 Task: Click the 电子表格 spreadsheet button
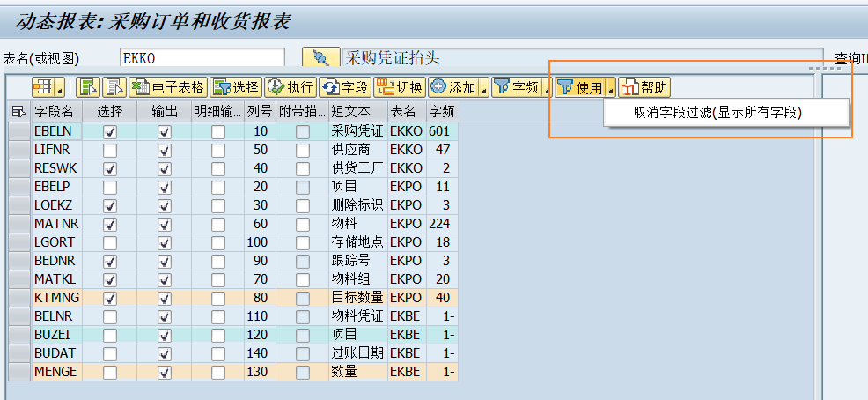[x=168, y=87]
